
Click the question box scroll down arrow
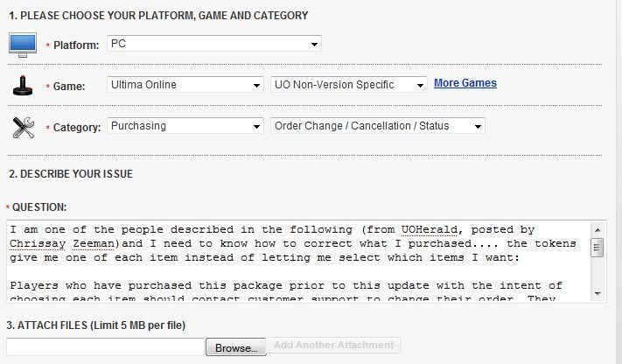pyautogui.click(x=598, y=294)
